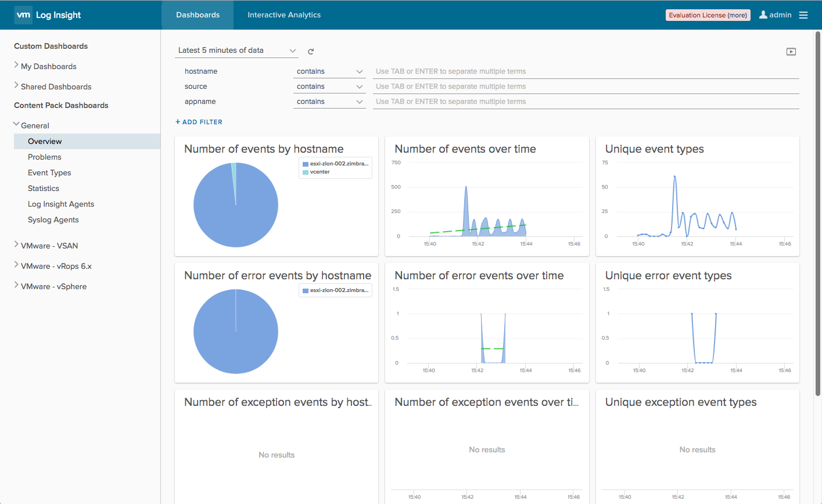Open Problems dashboard in sidebar
The height and width of the screenshot is (504, 822).
pyautogui.click(x=44, y=157)
